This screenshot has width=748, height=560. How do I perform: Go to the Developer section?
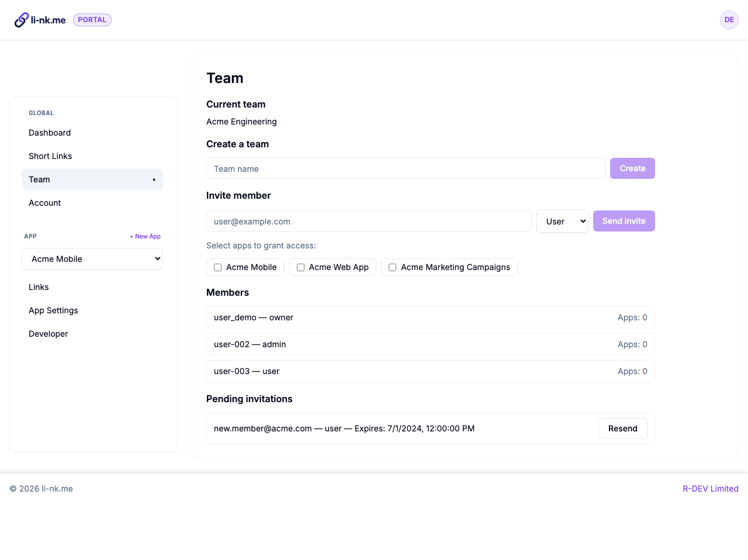(49, 334)
